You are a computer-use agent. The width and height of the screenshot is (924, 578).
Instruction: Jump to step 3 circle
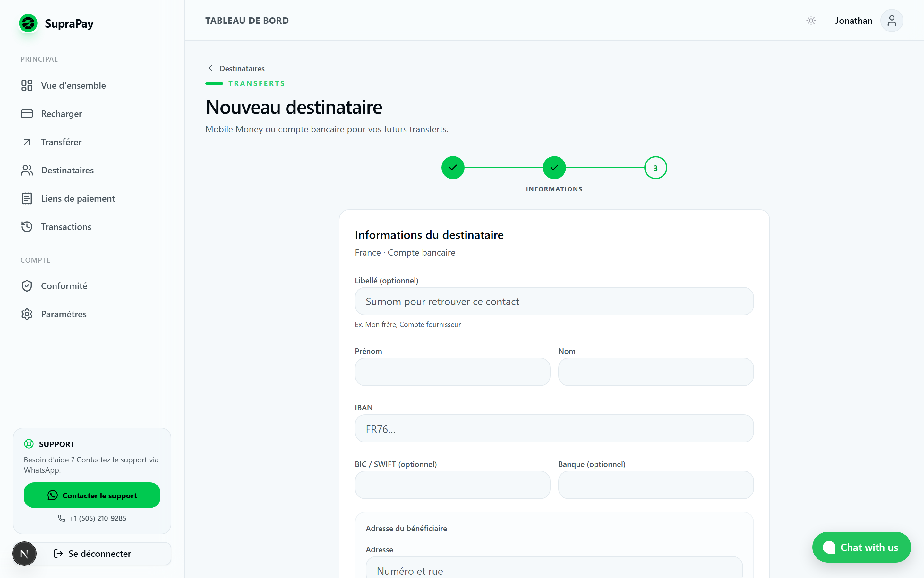tap(655, 167)
